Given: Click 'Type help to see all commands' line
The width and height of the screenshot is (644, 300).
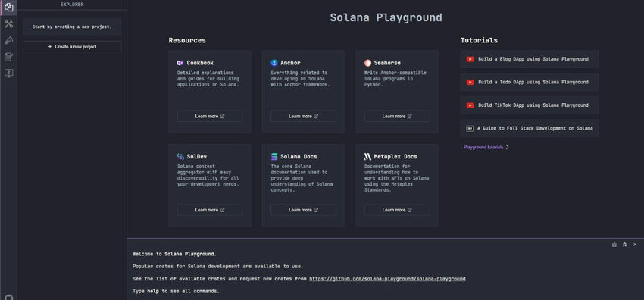Looking at the screenshot, I should [176, 291].
